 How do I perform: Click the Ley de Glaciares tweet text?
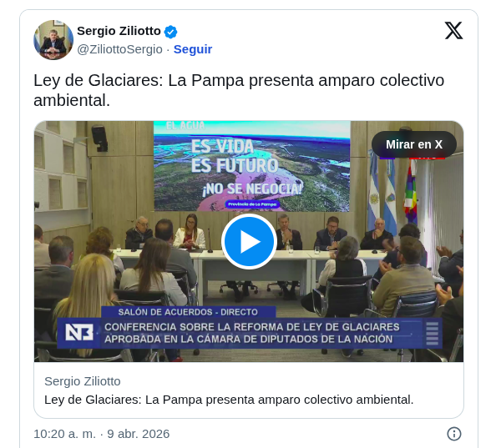(239, 90)
